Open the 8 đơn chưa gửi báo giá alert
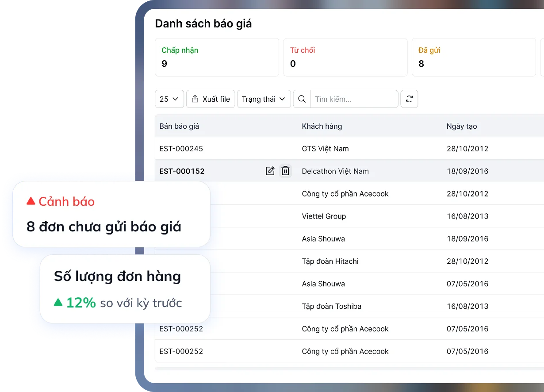544x392 pixels. click(x=111, y=214)
